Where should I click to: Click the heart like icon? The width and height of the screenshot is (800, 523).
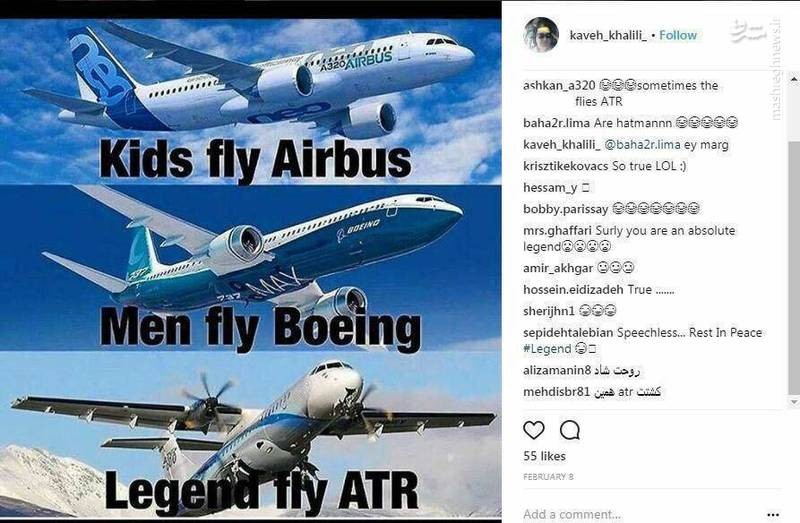point(534,430)
